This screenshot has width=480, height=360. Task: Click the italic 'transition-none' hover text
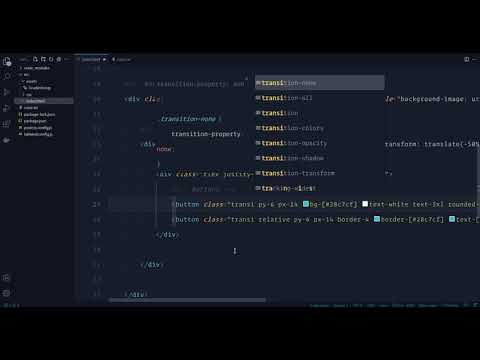[x=188, y=119]
